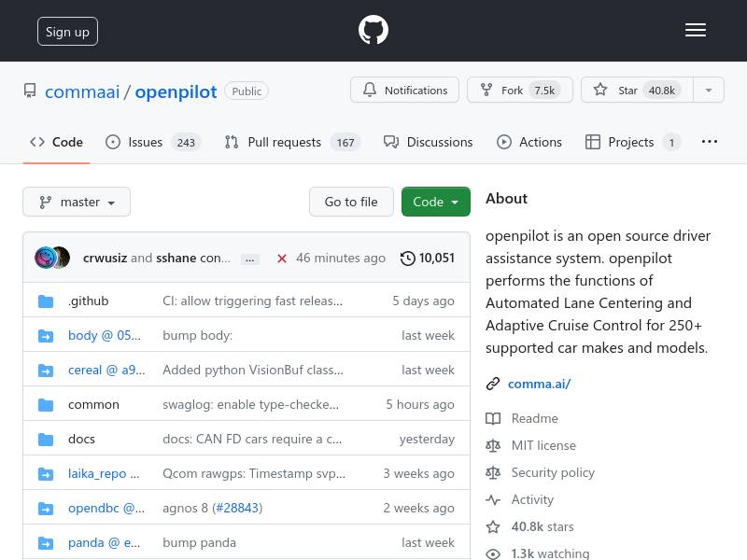
Task: Open the cereal submodule link
Action: [x=106, y=370]
